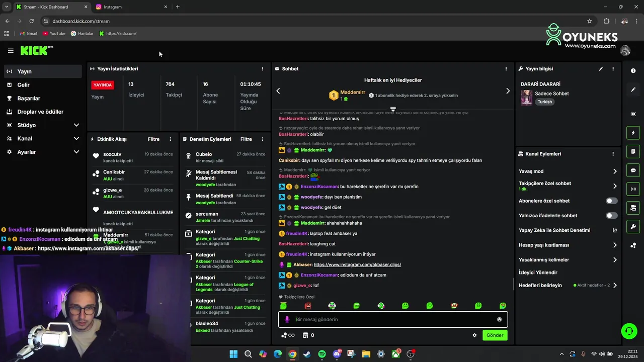Open Hesap yaşı kısıtlaması arrow
The image size is (644, 362).
pos(615,245)
